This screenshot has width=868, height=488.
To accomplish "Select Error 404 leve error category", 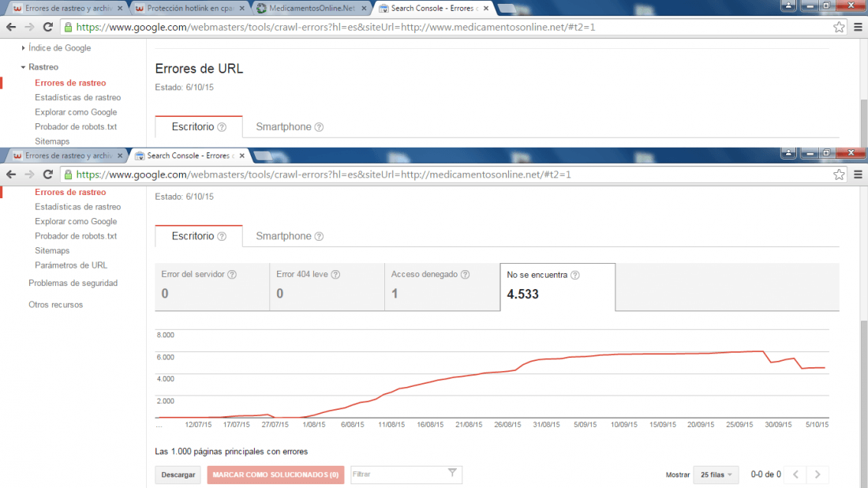I will [327, 287].
